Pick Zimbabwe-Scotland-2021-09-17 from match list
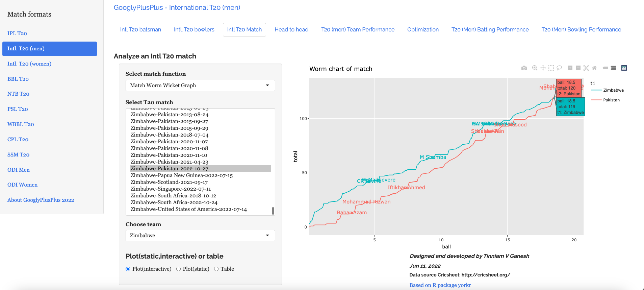This screenshot has height=290, width=644. coord(169,182)
